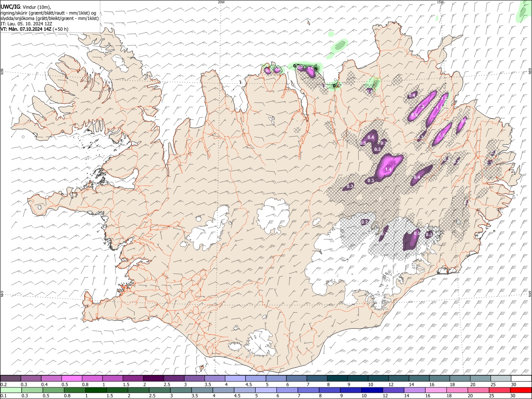
Task: Click the gray-blue rain swatch at 4
Action: pyautogui.click(x=223, y=390)
